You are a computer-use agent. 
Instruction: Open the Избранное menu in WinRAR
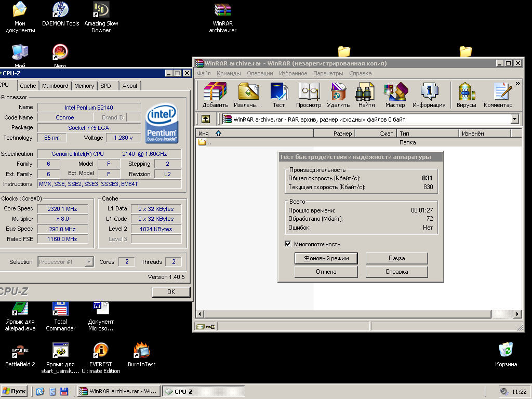tap(293, 73)
